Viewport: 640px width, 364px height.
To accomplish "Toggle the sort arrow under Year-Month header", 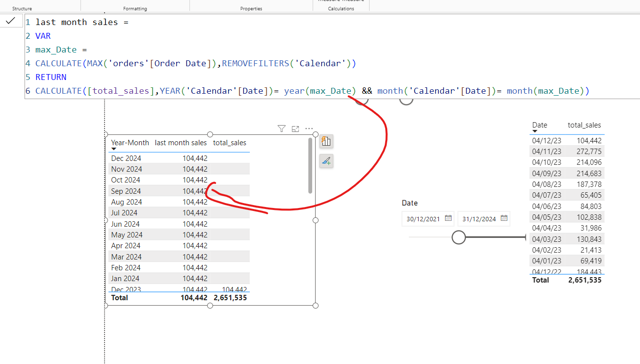I will point(114,149).
